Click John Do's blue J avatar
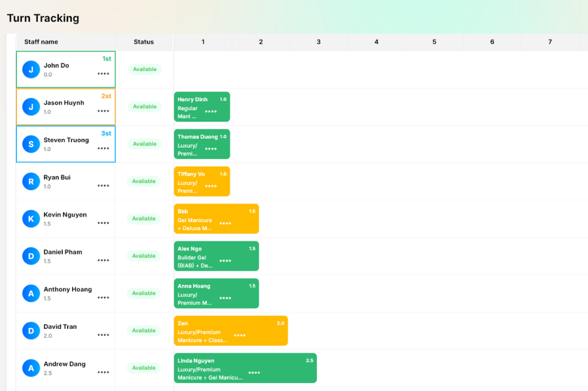Screen dimensions: 588x391 [31, 69]
